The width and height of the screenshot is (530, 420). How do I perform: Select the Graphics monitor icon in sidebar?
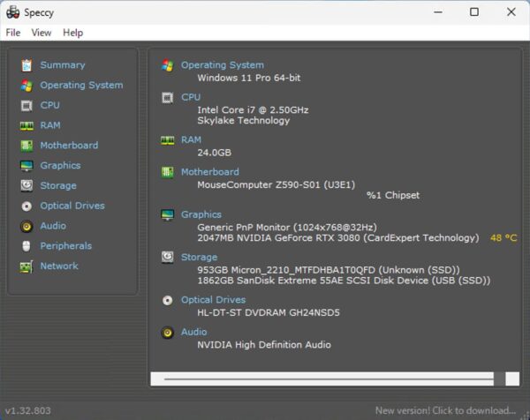tap(26, 166)
